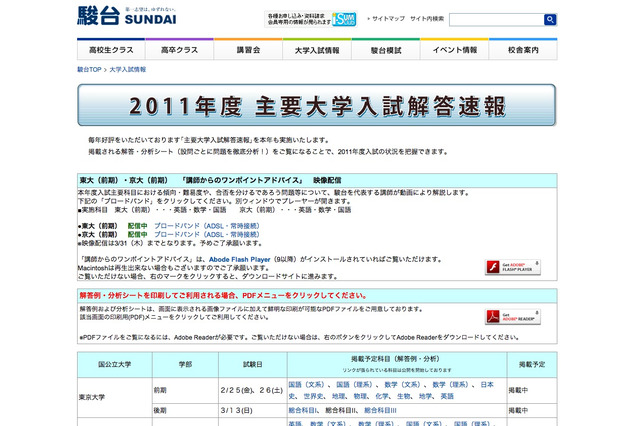Click the 国公立大学 column header
Screen dimensions: 640x426
pyautogui.click(x=115, y=364)
